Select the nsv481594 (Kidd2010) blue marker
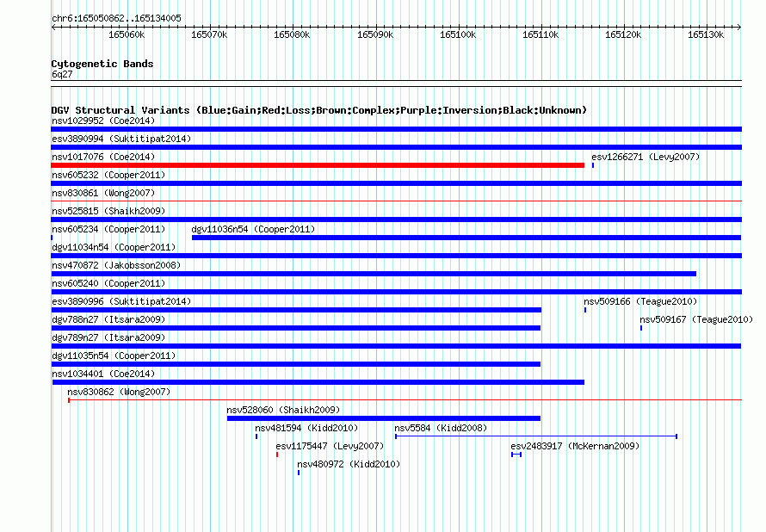The width and height of the screenshot is (766, 532). [256, 436]
